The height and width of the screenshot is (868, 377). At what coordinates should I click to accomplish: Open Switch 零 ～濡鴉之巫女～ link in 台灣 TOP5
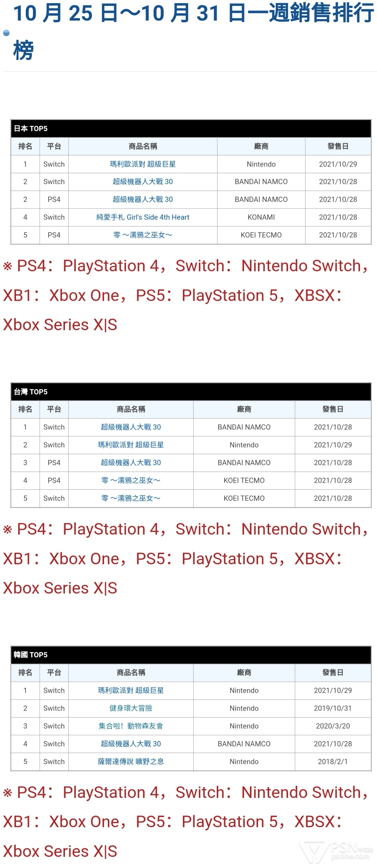point(131,498)
